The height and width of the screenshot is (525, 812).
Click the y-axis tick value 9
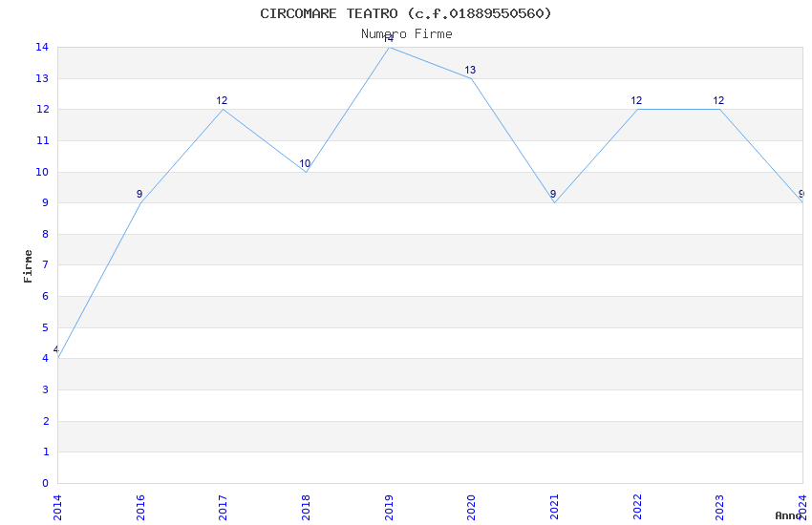pyautogui.click(x=46, y=202)
